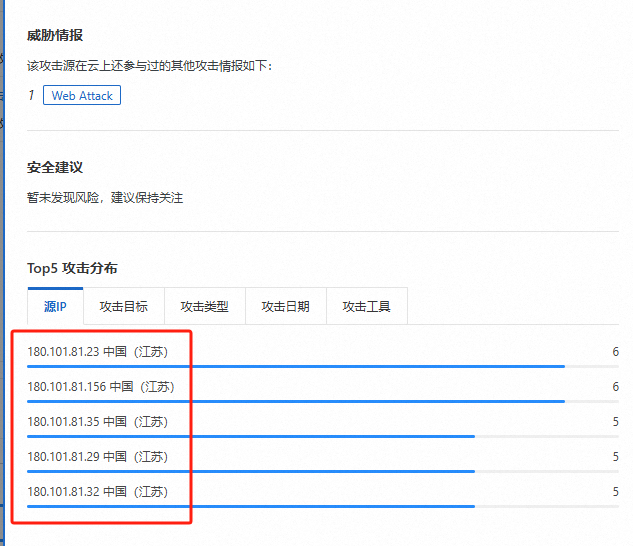The height and width of the screenshot is (546, 633).
Task: Switch to the 攻击日期 tab
Action: [x=285, y=306]
